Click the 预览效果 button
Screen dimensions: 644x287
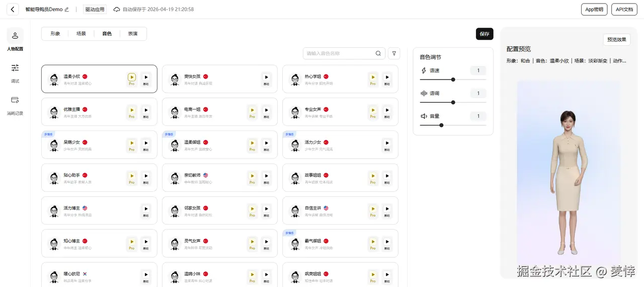(616, 40)
